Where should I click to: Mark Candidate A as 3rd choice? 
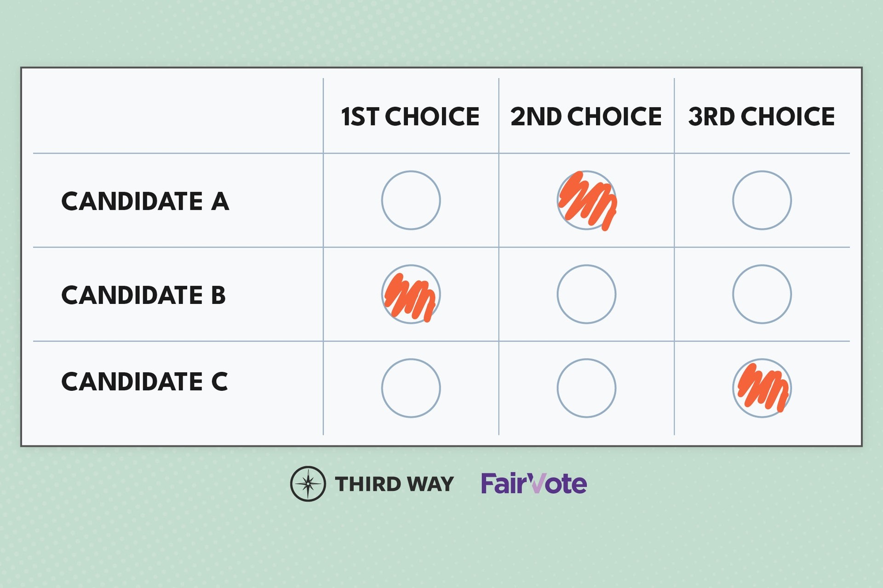pos(762,200)
